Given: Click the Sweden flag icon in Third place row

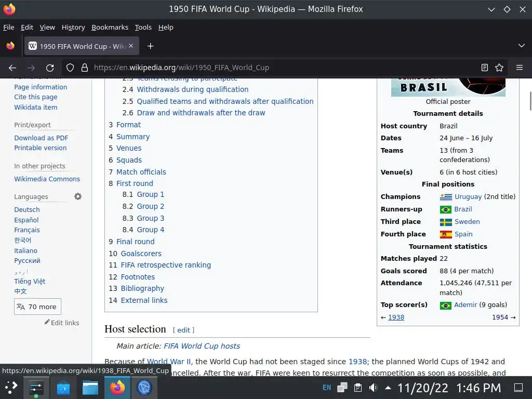Looking at the screenshot, I should [446, 222].
